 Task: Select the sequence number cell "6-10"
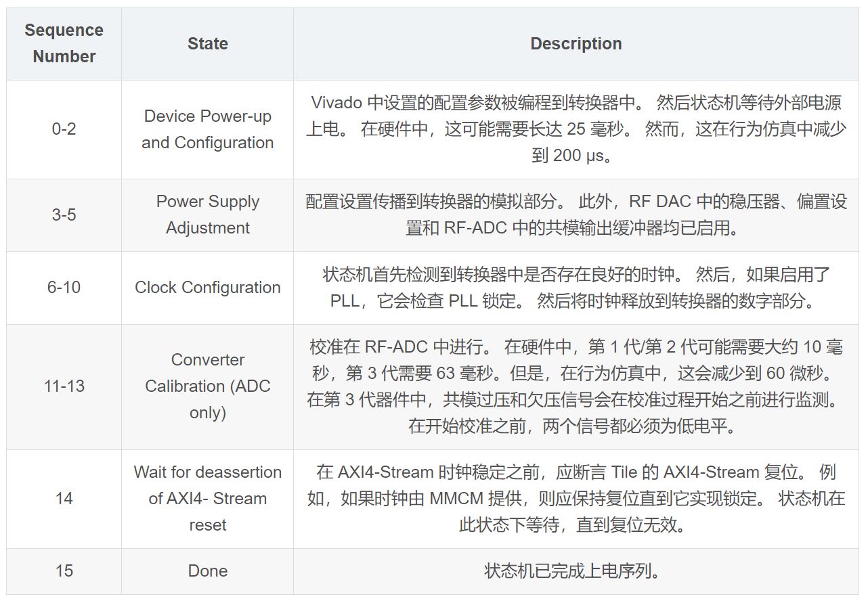(64, 288)
